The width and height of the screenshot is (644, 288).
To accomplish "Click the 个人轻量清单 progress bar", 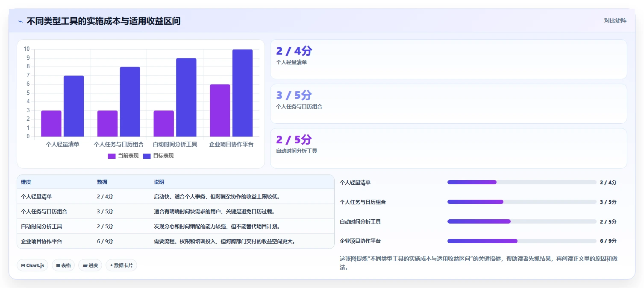I will tap(522, 182).
